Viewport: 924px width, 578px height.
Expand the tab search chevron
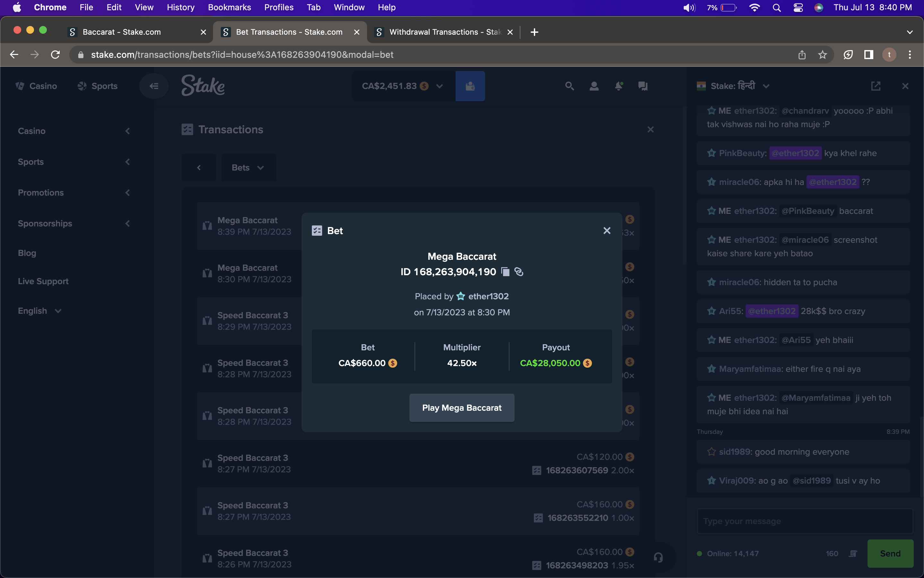point(910,32)
